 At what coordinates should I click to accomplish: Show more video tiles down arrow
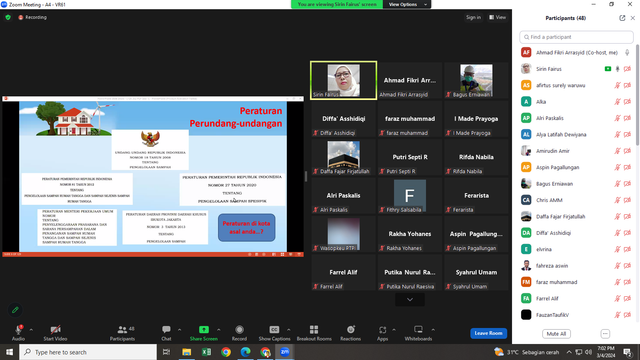[x=410, y=300]
